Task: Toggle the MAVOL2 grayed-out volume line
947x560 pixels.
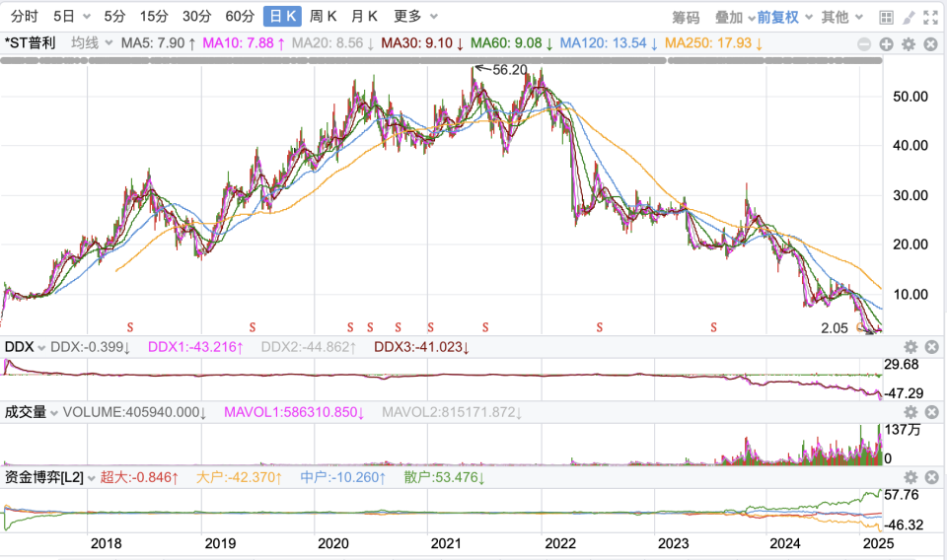Action: [x=451, y=412]
